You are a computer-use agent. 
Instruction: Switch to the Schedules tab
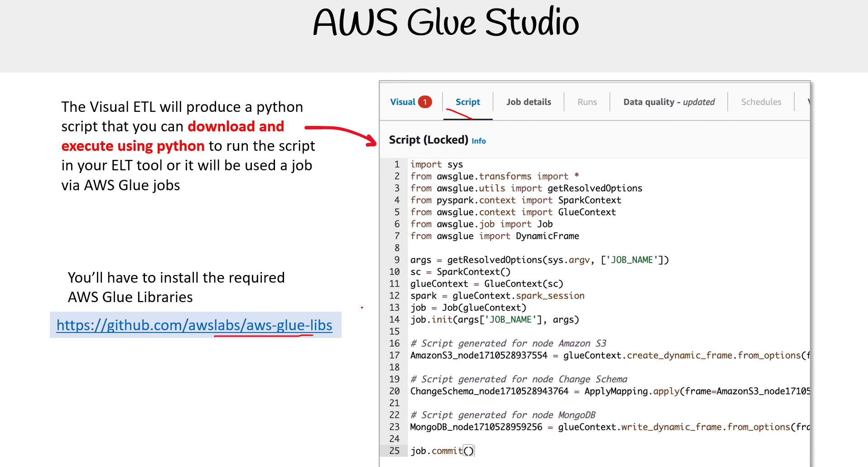[761, 102]
